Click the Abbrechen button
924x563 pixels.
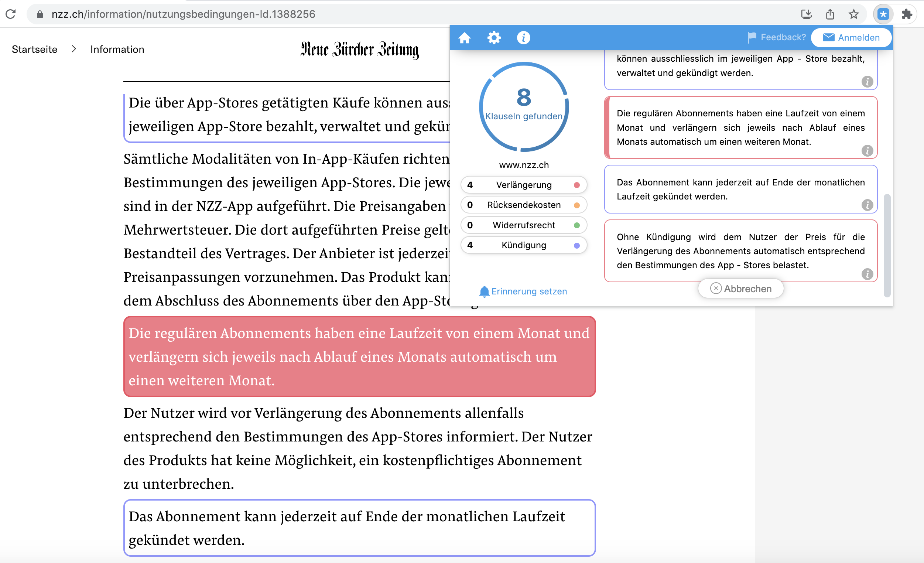740,289
